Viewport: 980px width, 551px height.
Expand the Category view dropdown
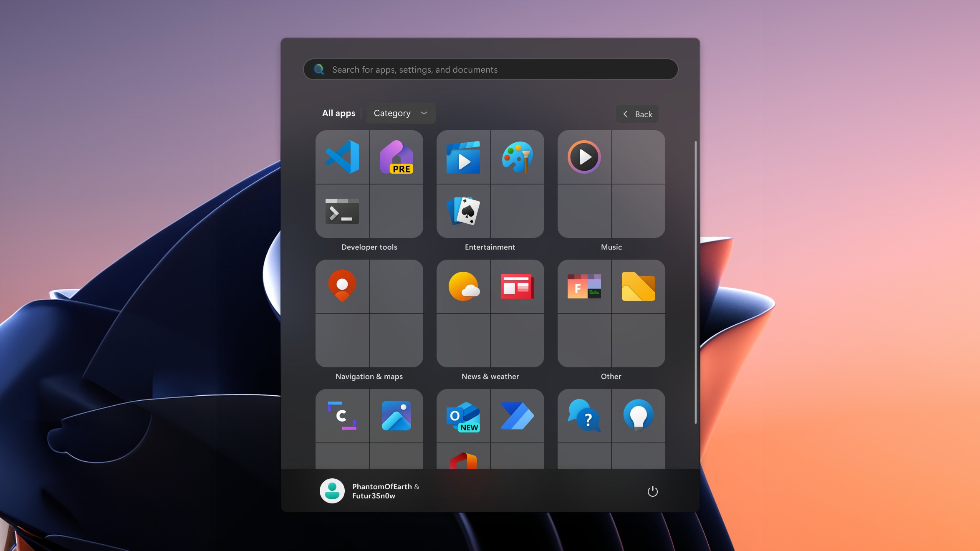[x=401, y=113]
